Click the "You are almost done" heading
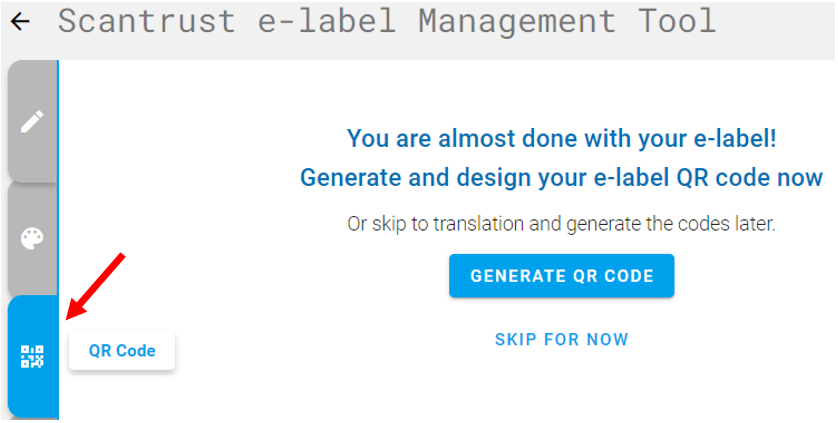Screen dimensions: 838x423 (x=561, y=139)
